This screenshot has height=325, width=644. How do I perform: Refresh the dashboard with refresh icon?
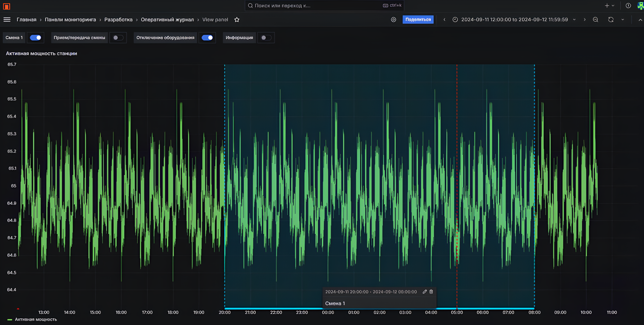(611, 20)
